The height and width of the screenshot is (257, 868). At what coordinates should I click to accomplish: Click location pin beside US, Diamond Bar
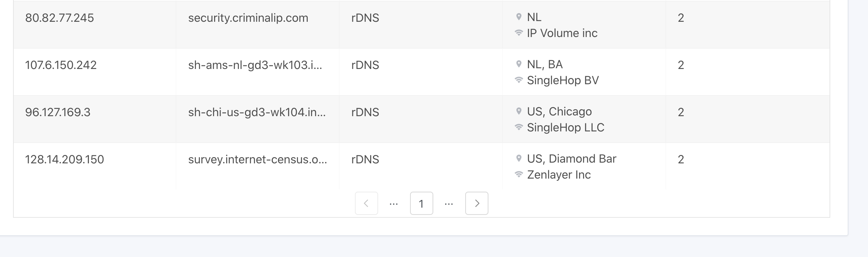(519, 158)
